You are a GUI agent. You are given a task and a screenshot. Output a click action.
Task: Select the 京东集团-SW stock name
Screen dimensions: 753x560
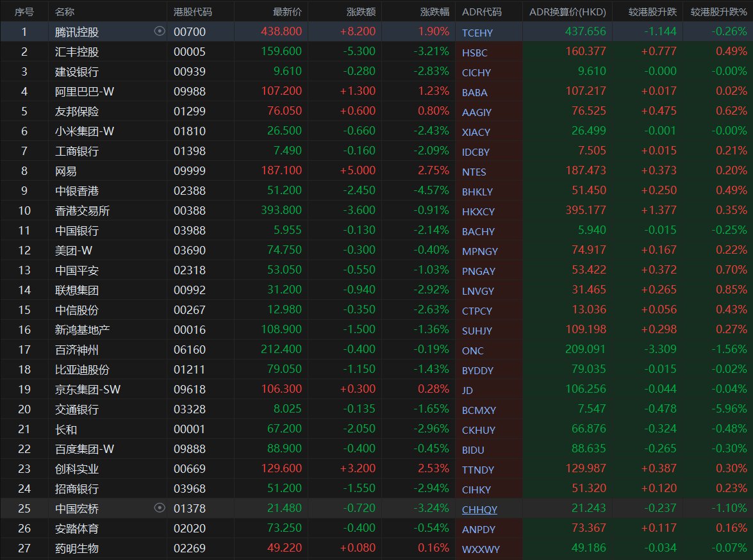click(x=87, y=390)
